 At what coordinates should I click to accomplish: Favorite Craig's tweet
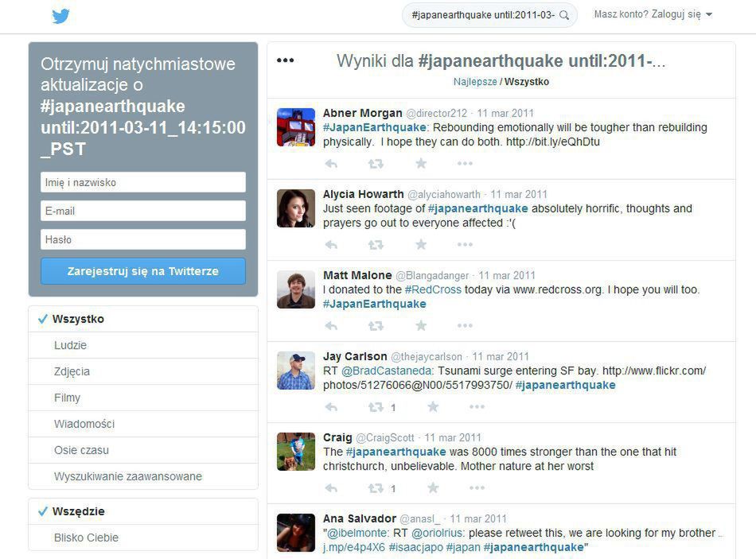pyautogui.click(x=433, y=487)
